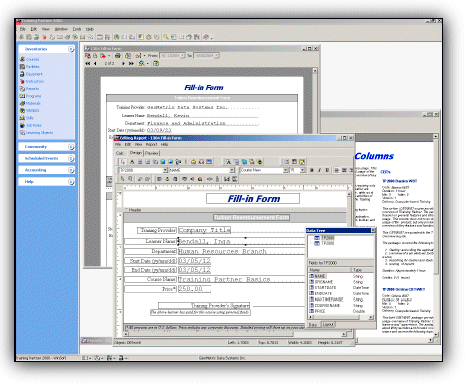Select the PRICE field in Data Tree
The width and height of the screenshot is (465, 386).
coord(320,311)
